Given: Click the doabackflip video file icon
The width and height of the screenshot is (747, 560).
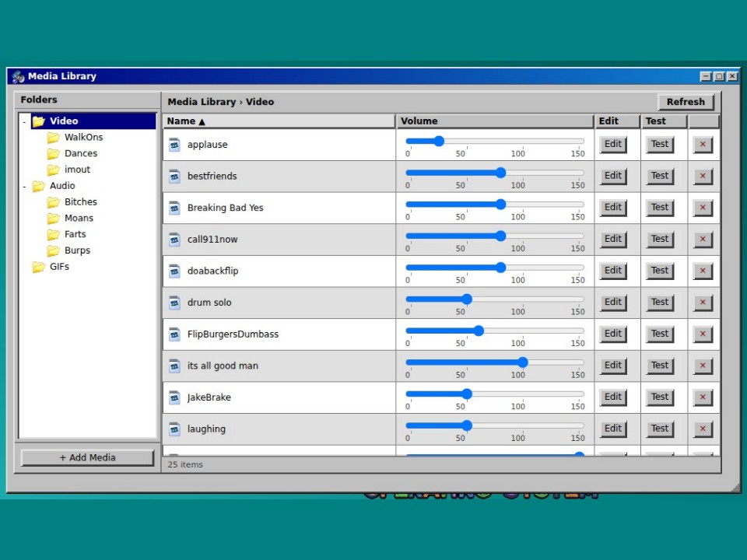Looking at the screenshot, I should [x=175, y=271].
